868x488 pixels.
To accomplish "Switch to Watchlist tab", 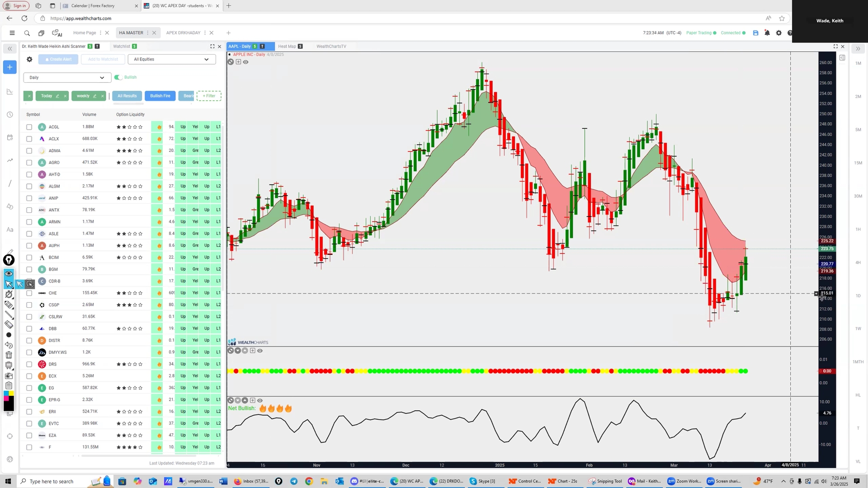I will (122, 47).
